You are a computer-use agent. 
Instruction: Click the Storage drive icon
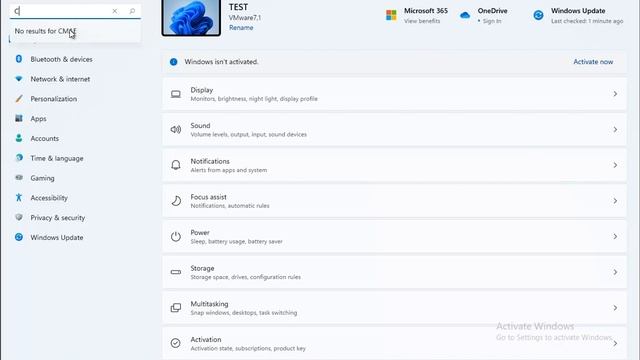(176, 272)
